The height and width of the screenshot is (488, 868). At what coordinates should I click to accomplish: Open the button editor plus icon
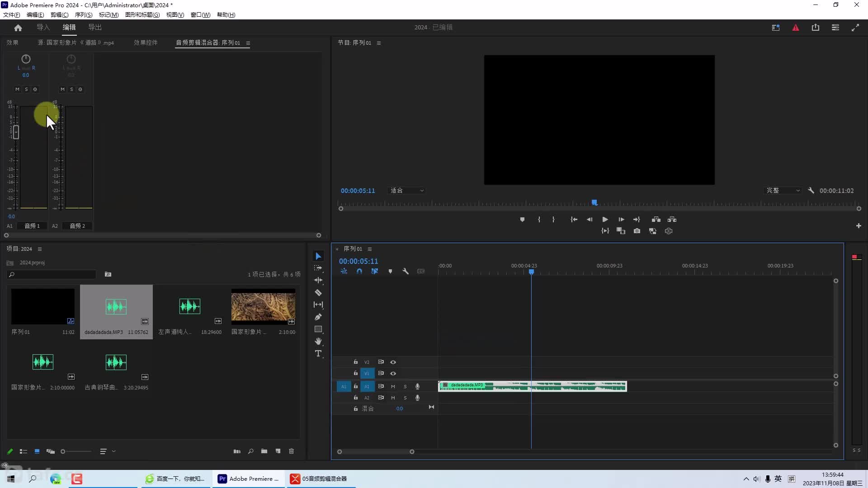coord(859,226)
